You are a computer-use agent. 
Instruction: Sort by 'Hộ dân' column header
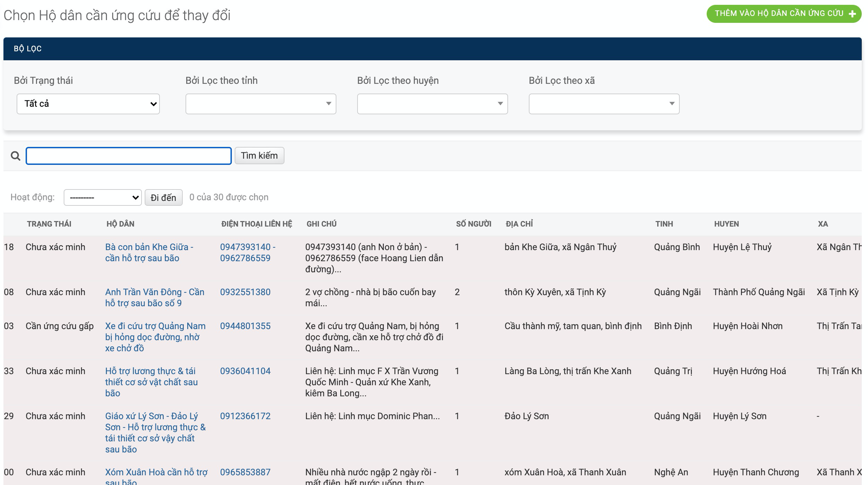pos(120,224)
